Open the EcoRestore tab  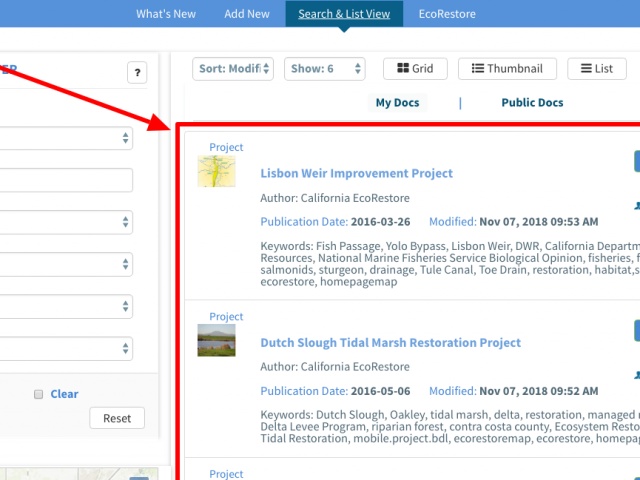447,14
